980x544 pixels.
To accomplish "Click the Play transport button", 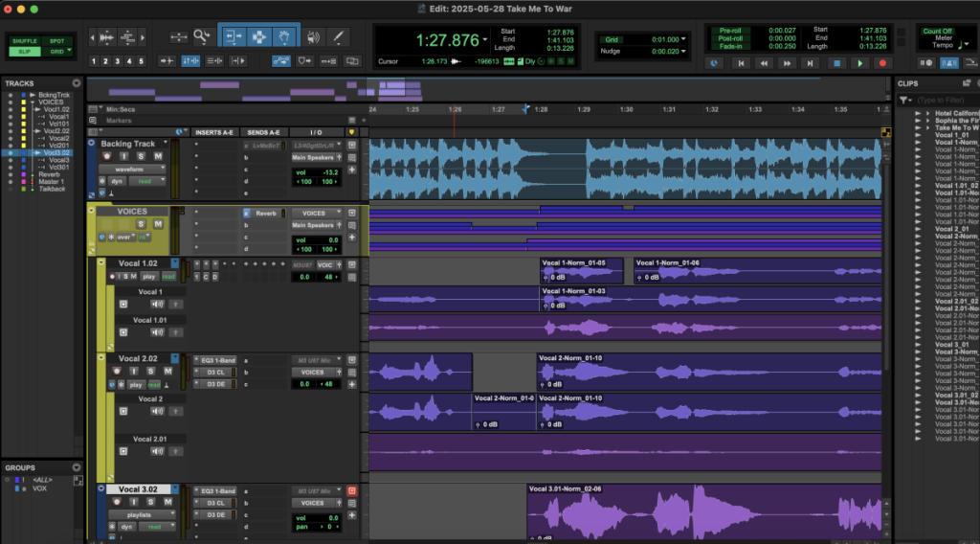I will click(859, 63).
